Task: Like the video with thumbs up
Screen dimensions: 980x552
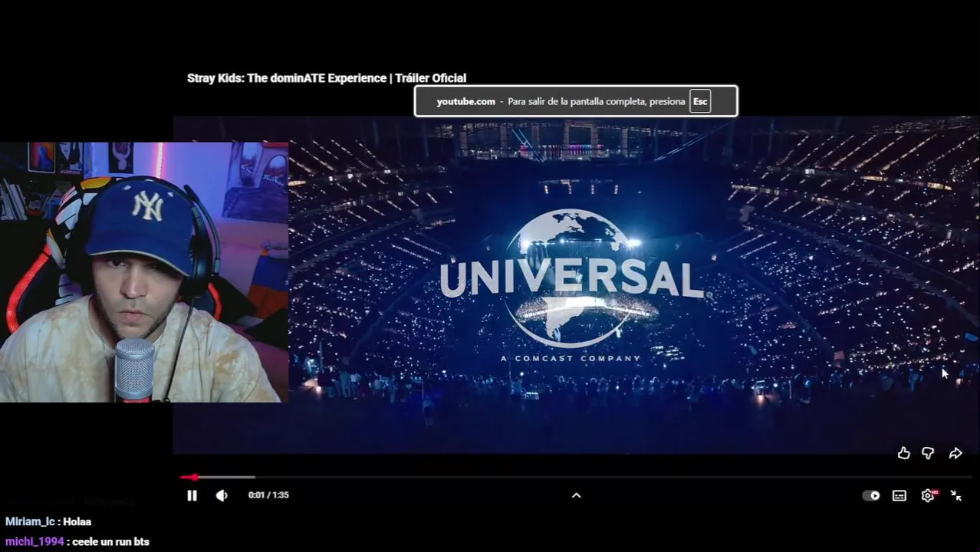Action: pyautogui.click(x=904, y=453)
